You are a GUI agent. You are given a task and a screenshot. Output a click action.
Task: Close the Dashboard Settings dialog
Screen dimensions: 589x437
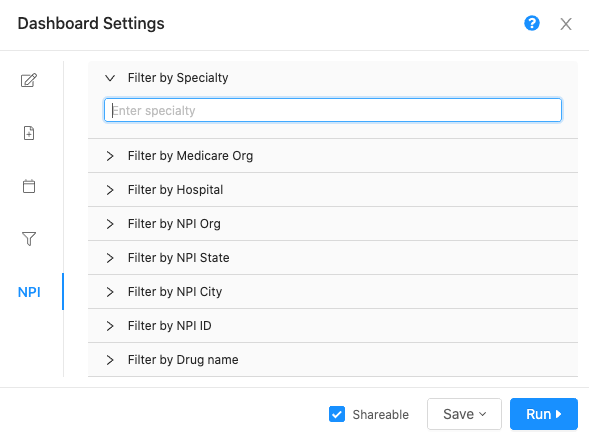tap(566, 24)
